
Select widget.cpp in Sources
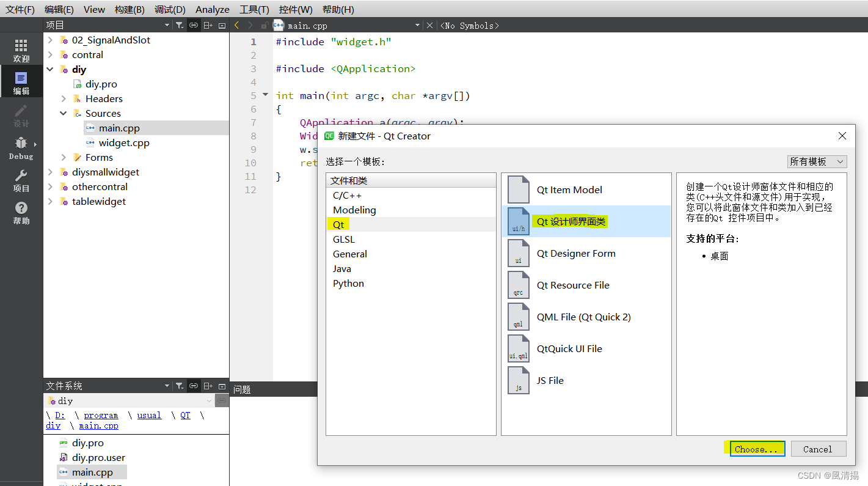click(124, 142)
